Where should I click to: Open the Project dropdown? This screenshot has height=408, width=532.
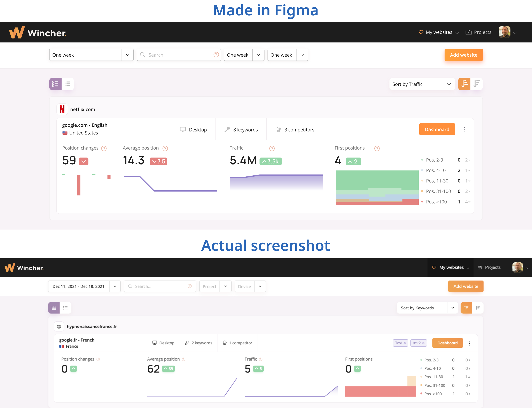(215, 286)
